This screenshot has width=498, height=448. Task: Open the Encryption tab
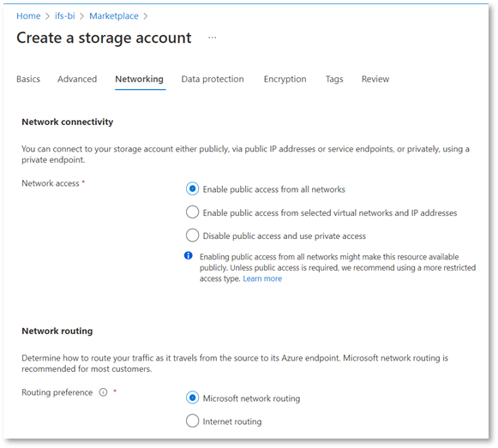[285, 79]
